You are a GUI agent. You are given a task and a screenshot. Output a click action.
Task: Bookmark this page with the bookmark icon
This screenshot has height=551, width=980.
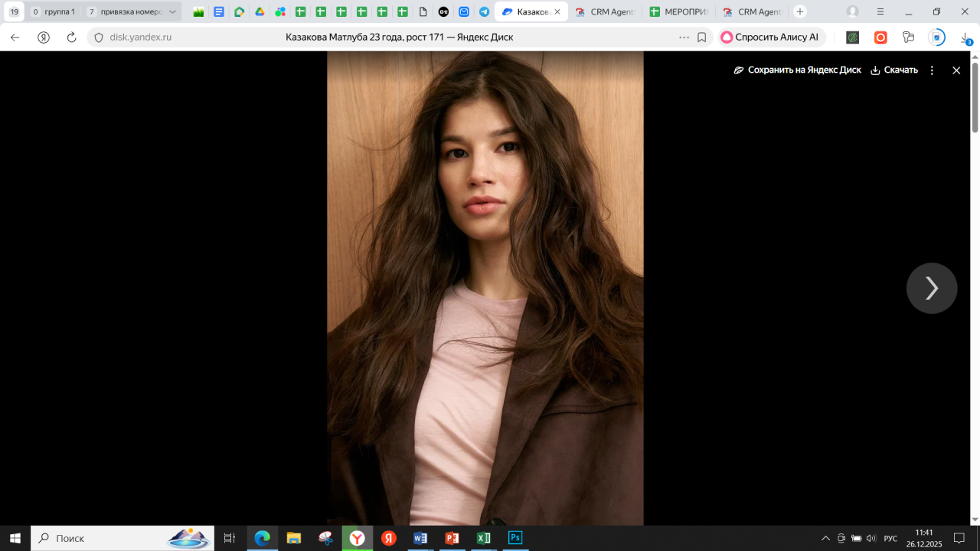701,37
